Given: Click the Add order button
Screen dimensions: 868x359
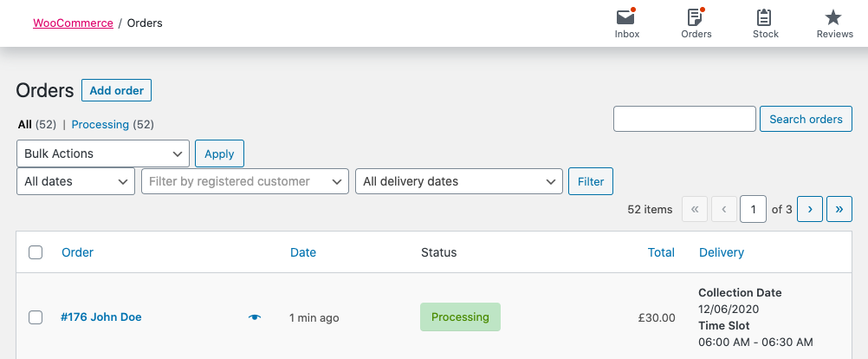Looking at the screenshot, I should click(117, 90).
